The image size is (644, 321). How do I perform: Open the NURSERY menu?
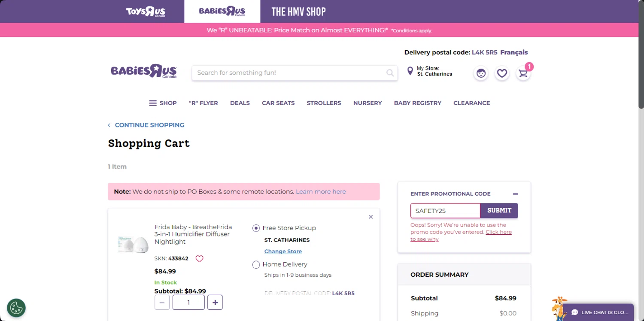pyautogui.click(x=368, y=103)
